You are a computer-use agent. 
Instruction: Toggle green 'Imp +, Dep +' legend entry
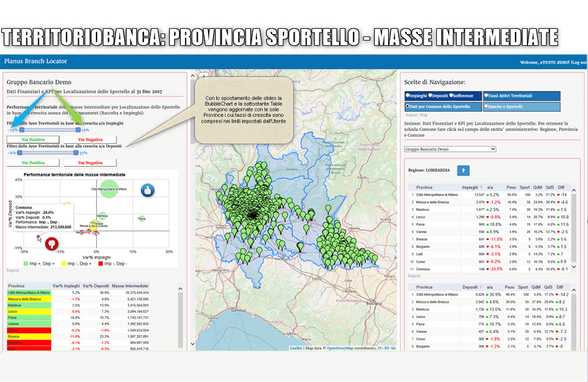pos(39,263)
